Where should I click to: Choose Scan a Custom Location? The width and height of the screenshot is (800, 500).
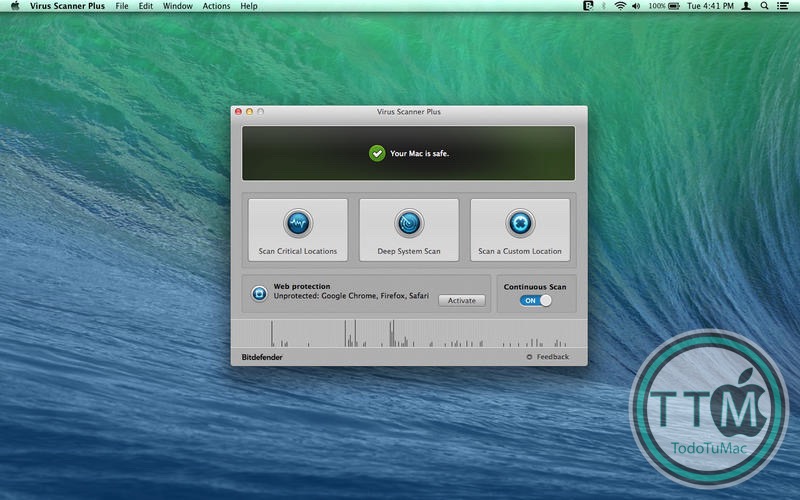tap(520, 230)
